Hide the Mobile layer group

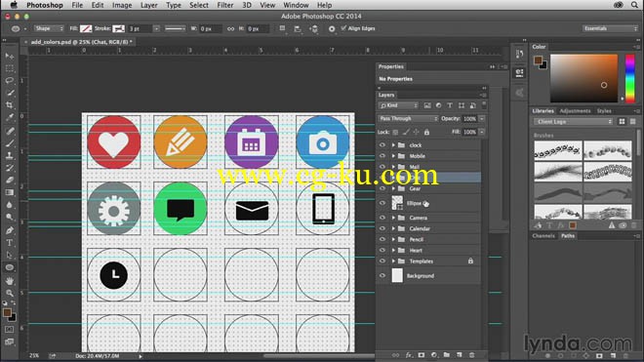coord(382,156)
